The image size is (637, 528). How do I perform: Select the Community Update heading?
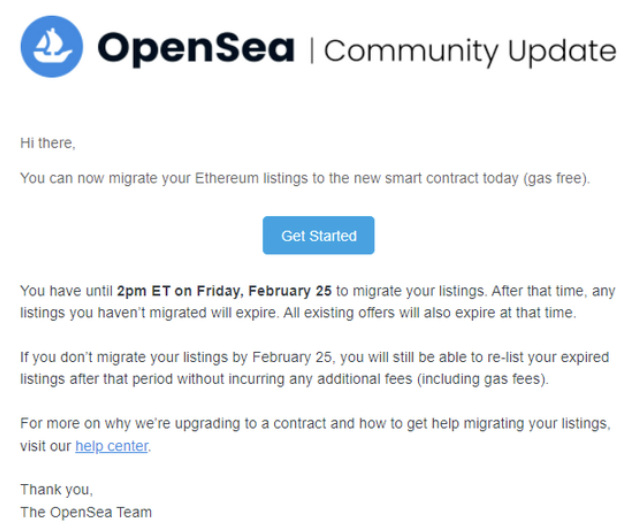470,52
